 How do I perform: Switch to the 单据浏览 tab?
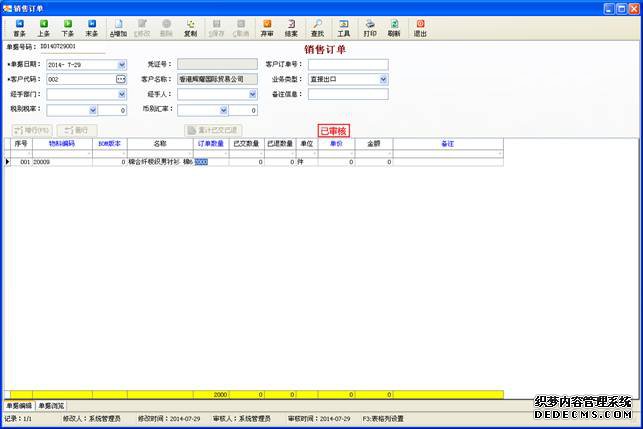(x=50, y=406)
